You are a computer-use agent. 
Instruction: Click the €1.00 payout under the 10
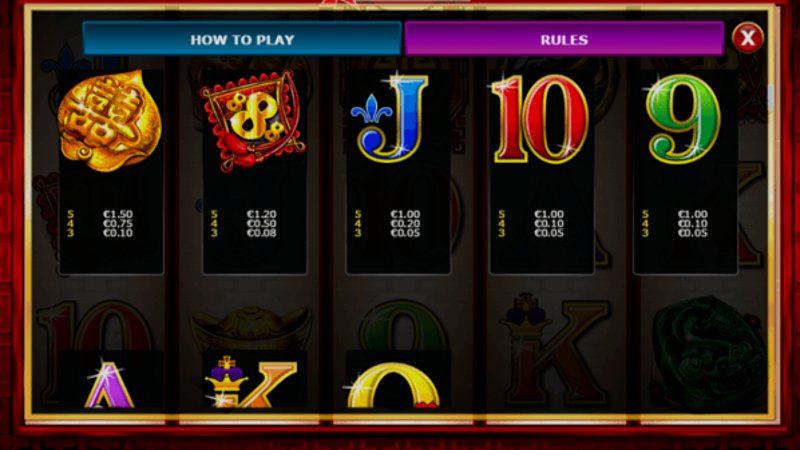click(549, 214)
